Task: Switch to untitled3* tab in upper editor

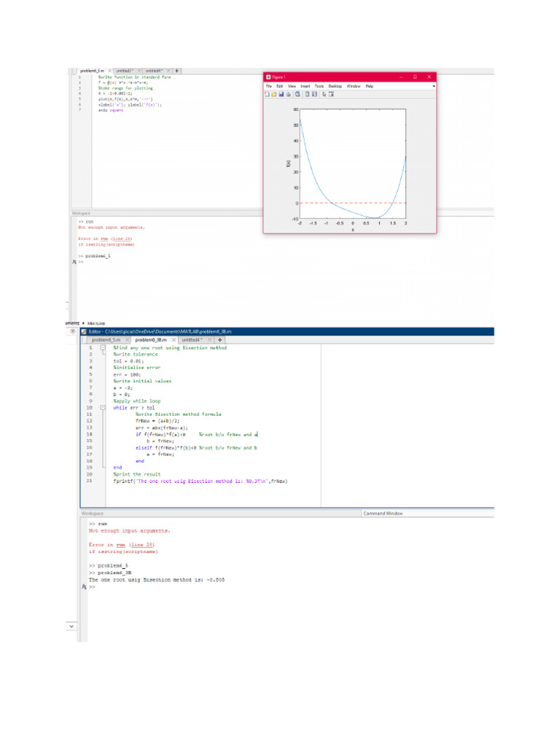Action: pos(125,71)
